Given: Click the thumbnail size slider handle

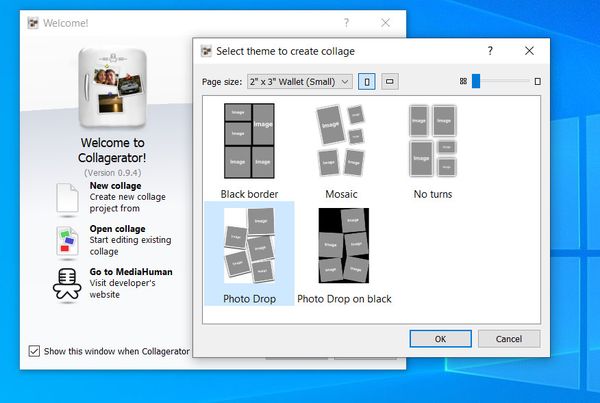Looking at the screenshot, I should pyautogui.click(x=476, y=81).
